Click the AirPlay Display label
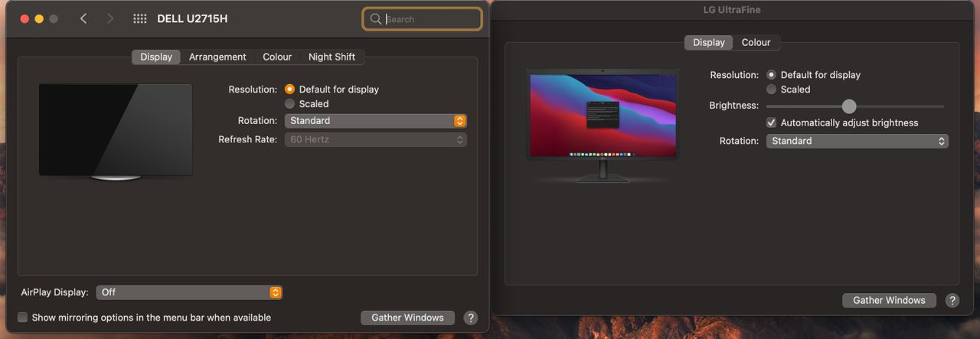This screenshot has height=339, width=980. pyautogui.click(x=55, y=292)
